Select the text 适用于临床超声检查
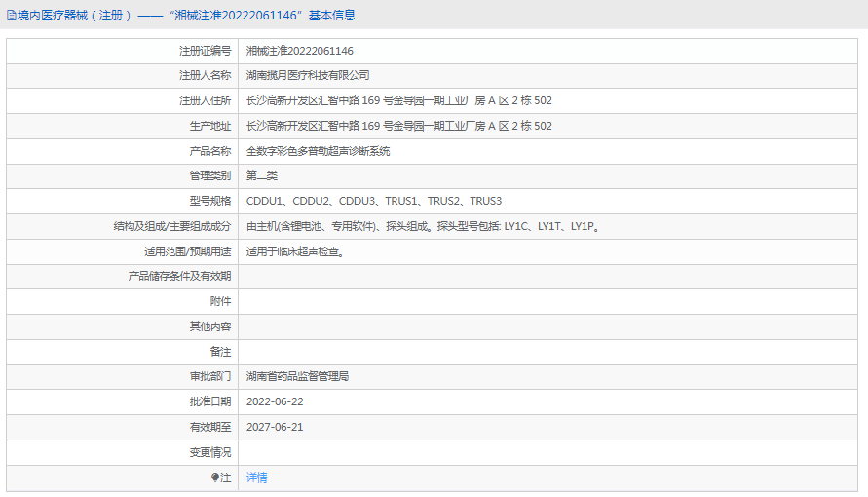The height and width of the screenshot is (497, 868). [296, 251]
